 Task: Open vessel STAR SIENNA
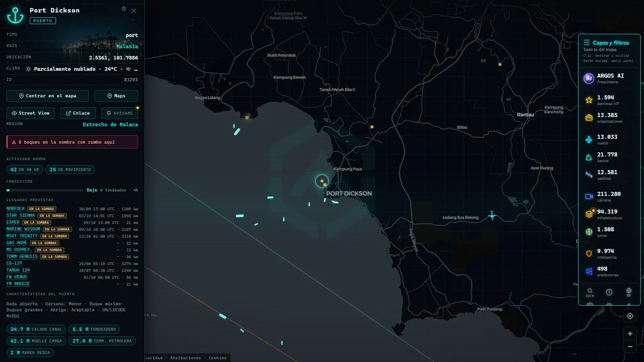[x=21, y=216]
